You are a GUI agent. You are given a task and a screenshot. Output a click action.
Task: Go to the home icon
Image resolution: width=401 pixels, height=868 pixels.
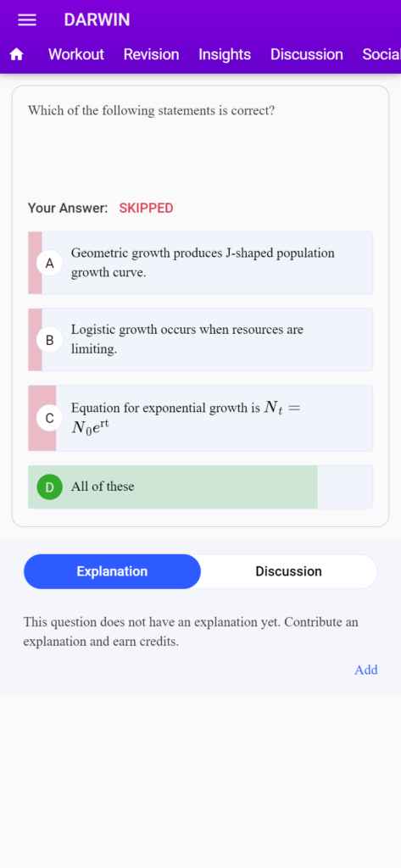(17, 54)
